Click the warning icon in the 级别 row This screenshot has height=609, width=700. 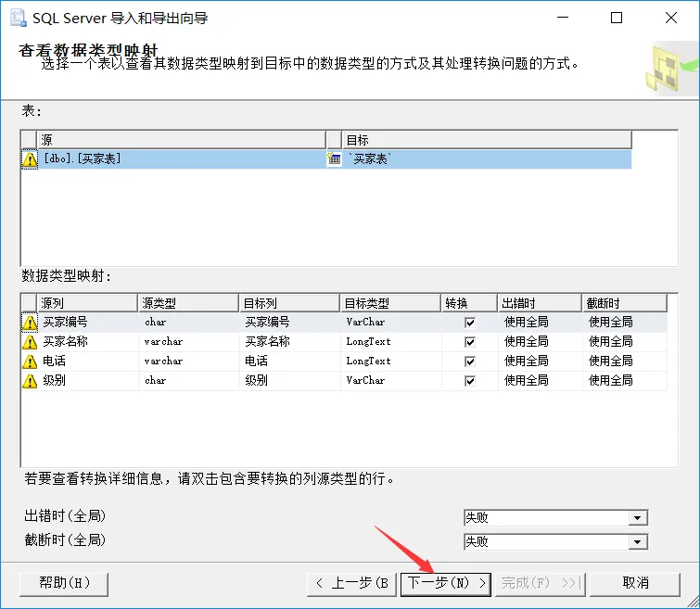[x=30, y=381]
